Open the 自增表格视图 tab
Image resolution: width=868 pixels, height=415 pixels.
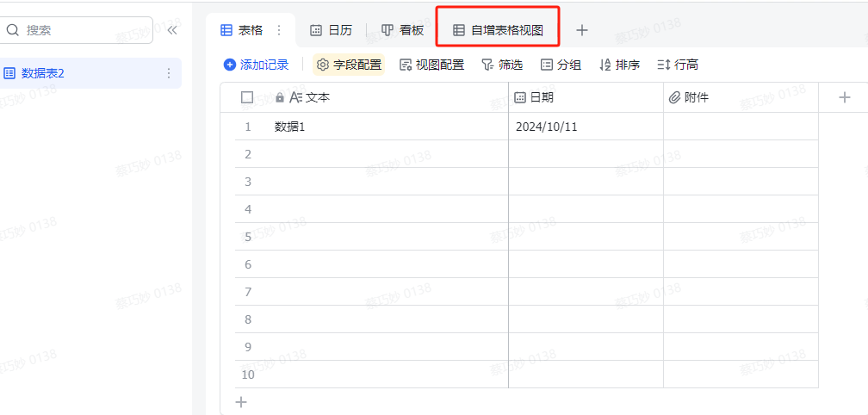[498, 30]
